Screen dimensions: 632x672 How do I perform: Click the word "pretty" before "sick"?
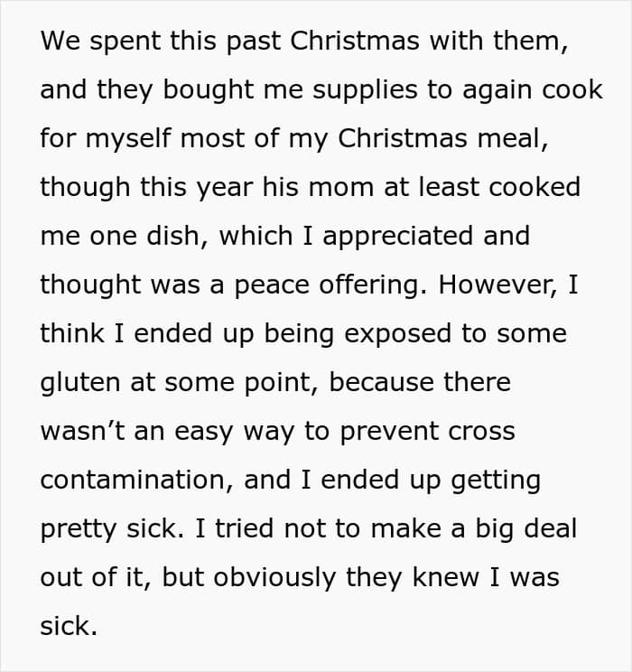(x=79, y=529)
